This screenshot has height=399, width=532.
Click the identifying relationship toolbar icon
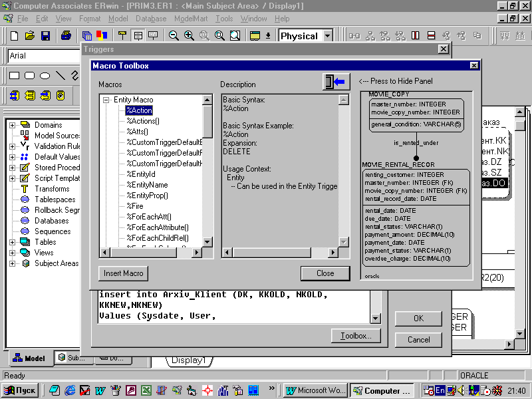[x=355, y=36]
